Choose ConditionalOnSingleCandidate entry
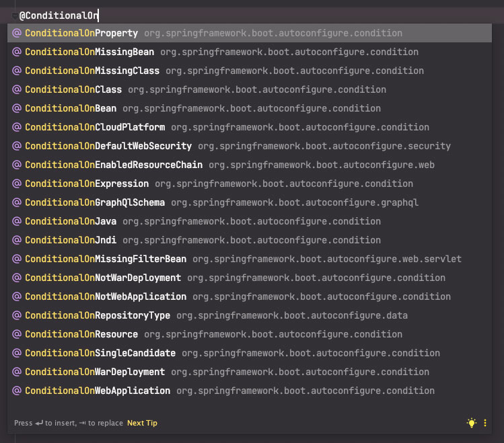504x443 pixels. [x=250, y=353]
